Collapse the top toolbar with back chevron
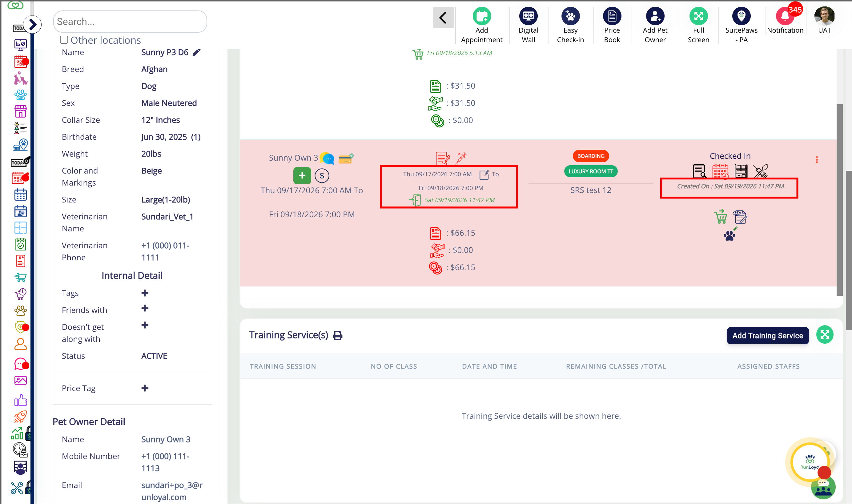This screenshot has width=852, height=504. (x=443, y=18)
